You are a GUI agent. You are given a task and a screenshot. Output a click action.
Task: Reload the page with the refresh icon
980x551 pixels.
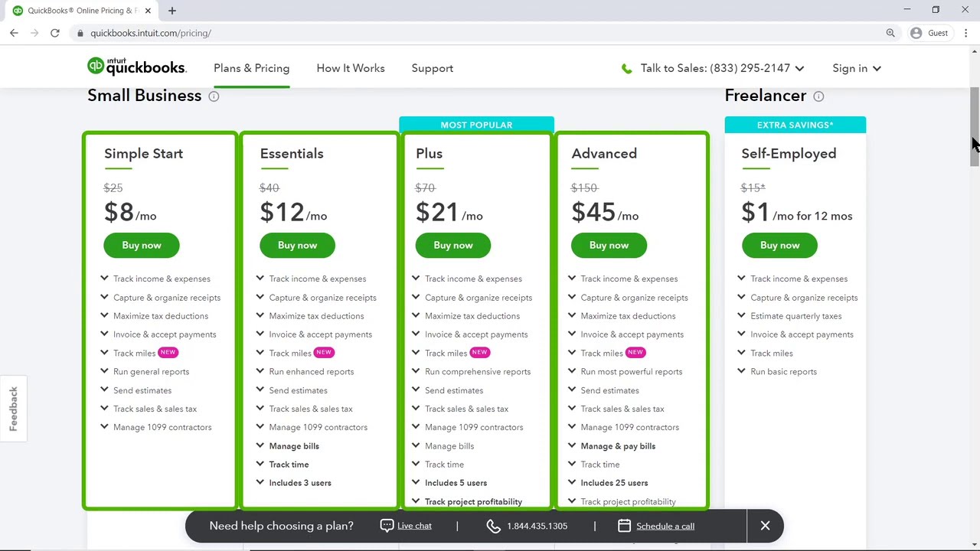click(x=55, y=33)
